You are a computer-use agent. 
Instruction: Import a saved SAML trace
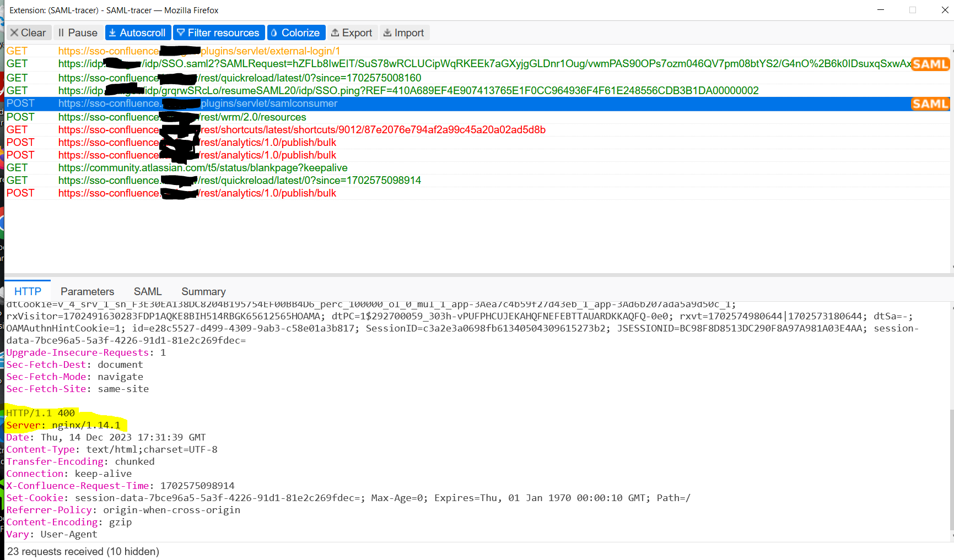(x=404, y=33)
